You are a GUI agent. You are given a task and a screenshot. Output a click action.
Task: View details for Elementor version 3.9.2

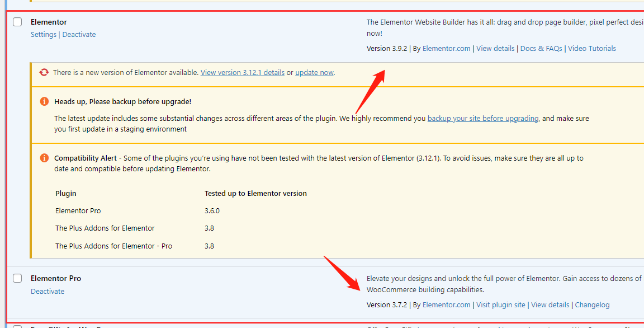[495, 49]
